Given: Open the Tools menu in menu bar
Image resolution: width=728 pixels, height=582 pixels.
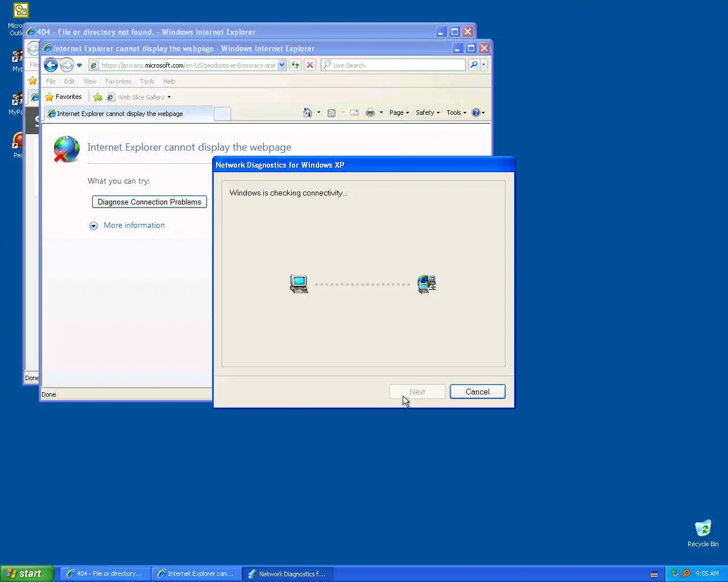Looking at the screenshot, I should [147, 81].
